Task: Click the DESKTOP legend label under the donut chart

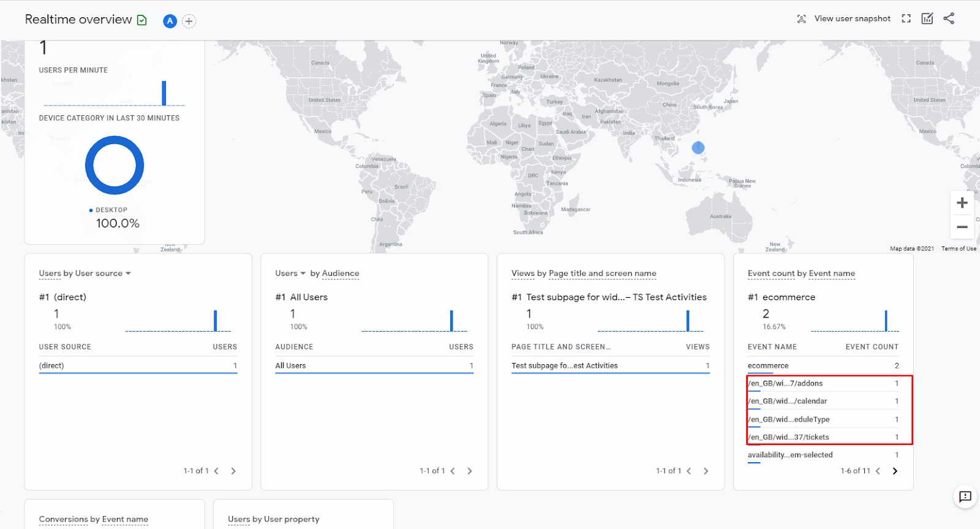Action: point(111,210)
